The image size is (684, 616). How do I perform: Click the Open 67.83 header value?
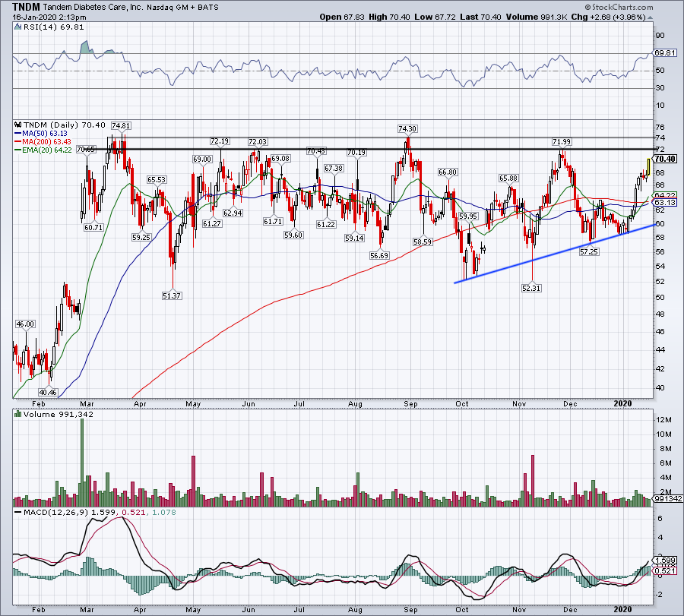341,17
